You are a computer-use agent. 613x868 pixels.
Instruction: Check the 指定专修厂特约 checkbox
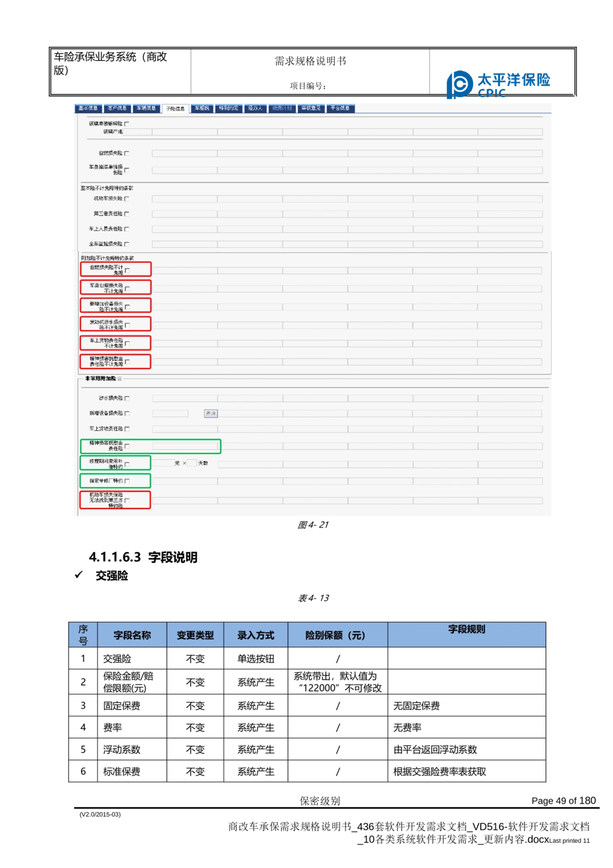coord(128,481)
